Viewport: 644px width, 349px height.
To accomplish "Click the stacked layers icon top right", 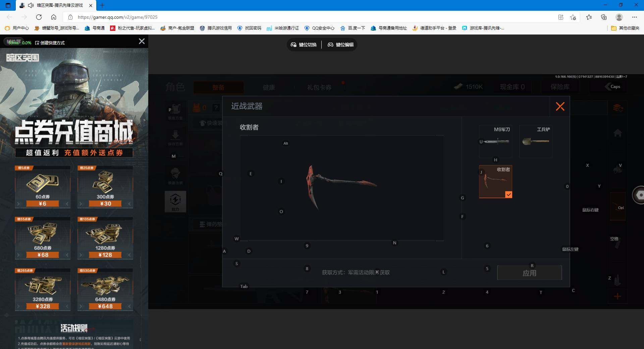I will pyautogui.click(x=618, y=108).
